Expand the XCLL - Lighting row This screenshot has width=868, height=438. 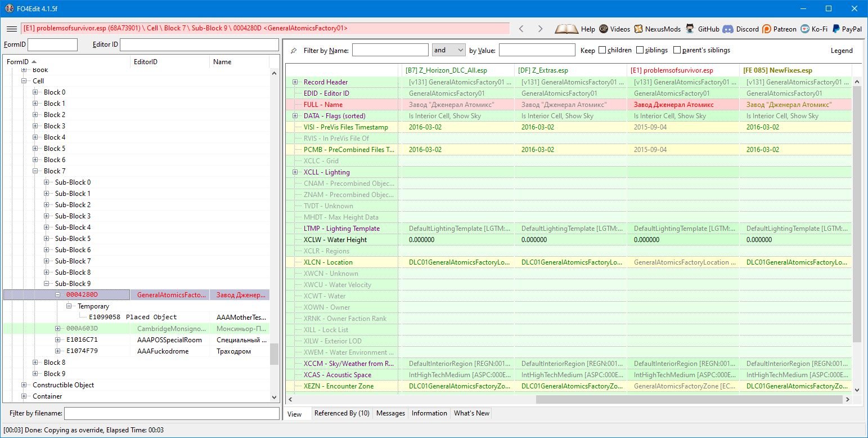[x=295, y=172]
